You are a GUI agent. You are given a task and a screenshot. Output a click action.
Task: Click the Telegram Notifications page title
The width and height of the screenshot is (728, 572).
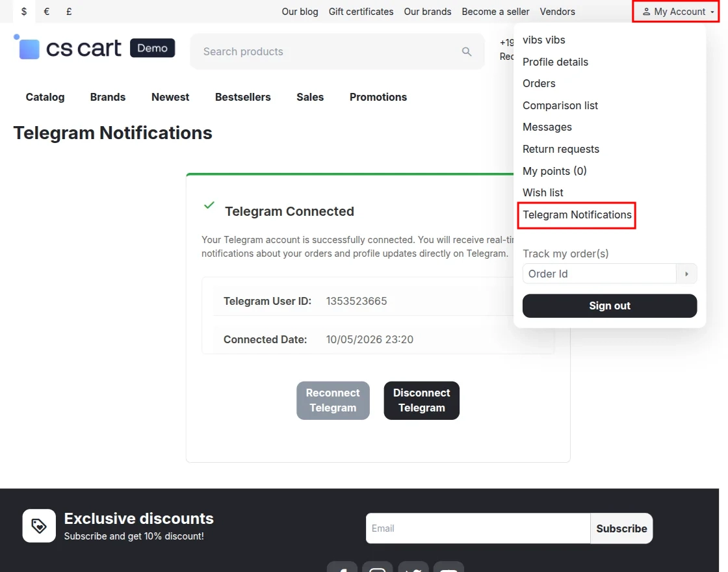(113, 133)
